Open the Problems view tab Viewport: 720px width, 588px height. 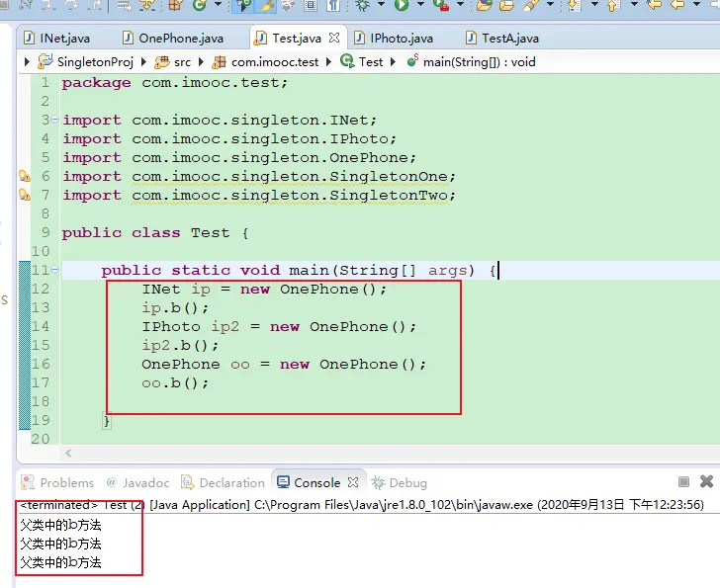[x=66, y=482]
